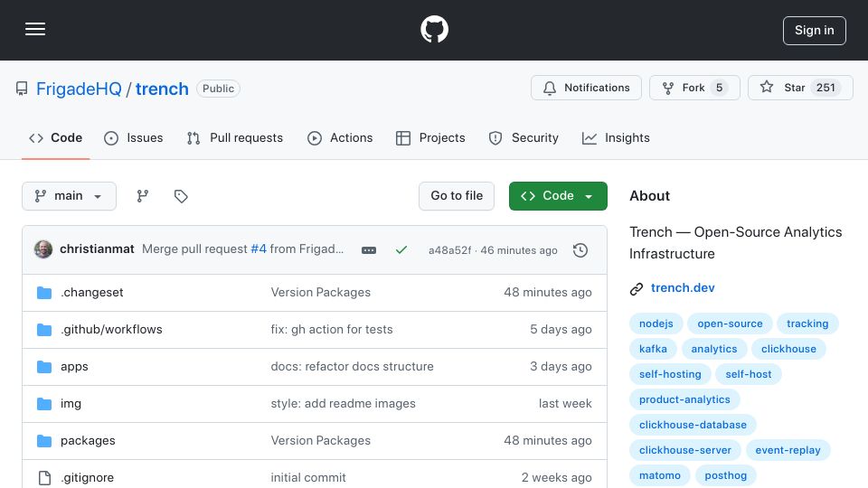This screenshot has width=868, height=488.
Task: Open the 'initial commit' message link
Action: pos(308,477)
